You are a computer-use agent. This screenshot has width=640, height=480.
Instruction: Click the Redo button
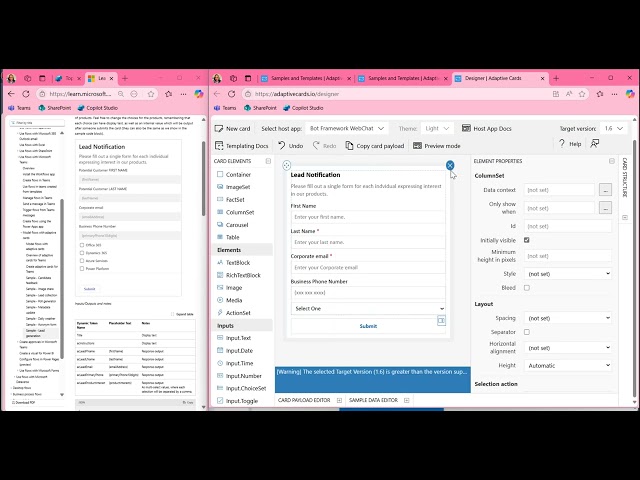point(324,146)
